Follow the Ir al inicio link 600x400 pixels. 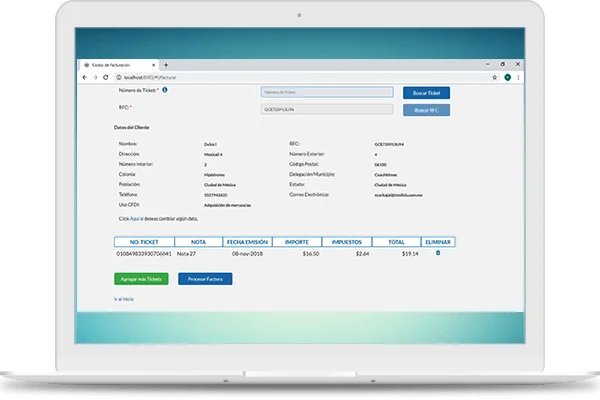123,299
